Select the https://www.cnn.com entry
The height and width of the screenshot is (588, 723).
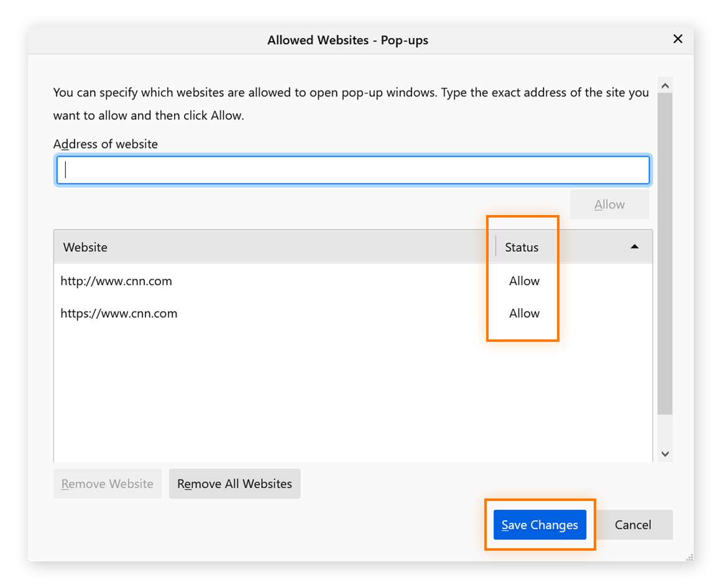point(119,313)
